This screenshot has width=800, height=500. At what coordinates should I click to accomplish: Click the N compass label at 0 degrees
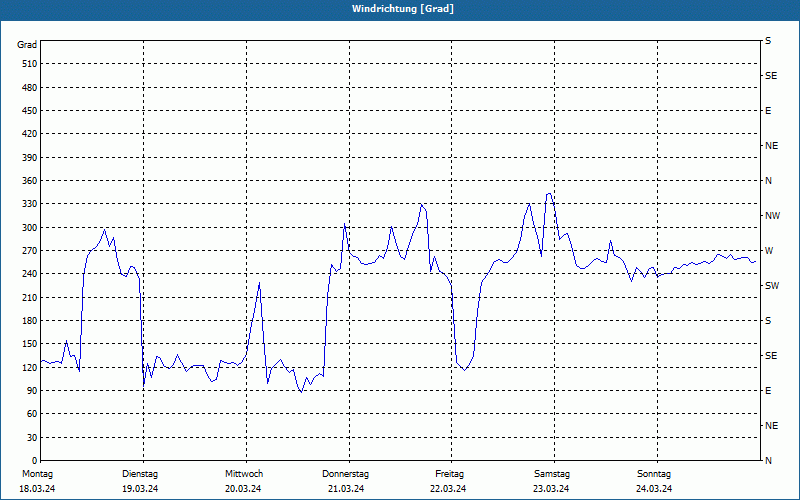coord(768,460)
